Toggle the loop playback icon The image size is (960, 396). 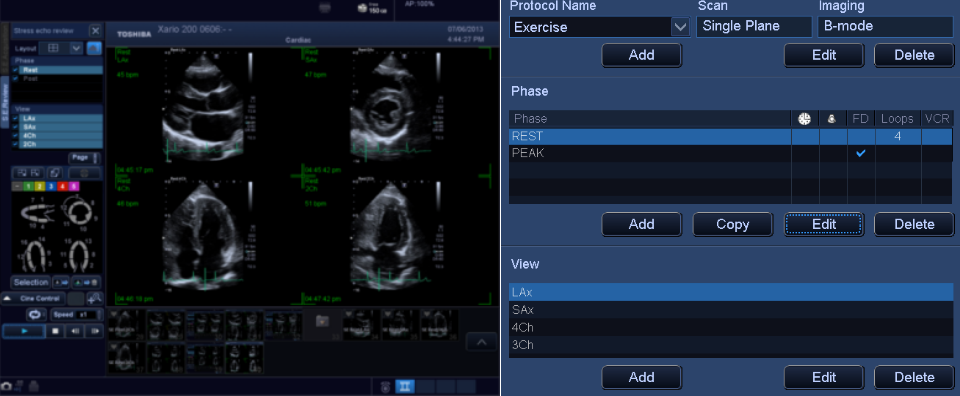(36, 315)
